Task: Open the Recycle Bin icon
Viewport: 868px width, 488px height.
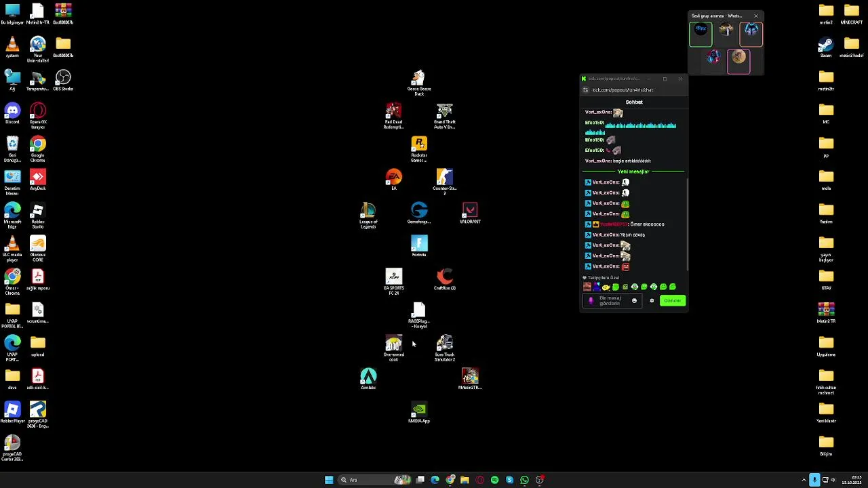Action: 12,149
